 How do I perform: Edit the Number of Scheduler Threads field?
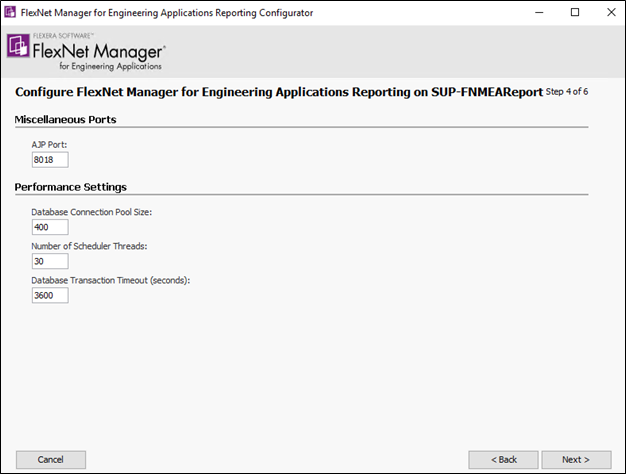[x=50, y=261]
